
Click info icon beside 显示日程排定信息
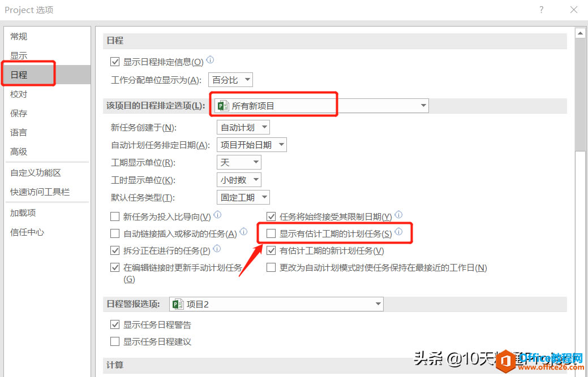[211, 60]
